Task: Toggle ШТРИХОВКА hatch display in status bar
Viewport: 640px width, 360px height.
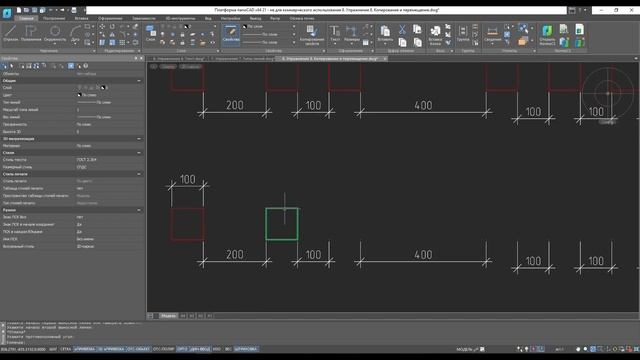Action: coord(246,349)
